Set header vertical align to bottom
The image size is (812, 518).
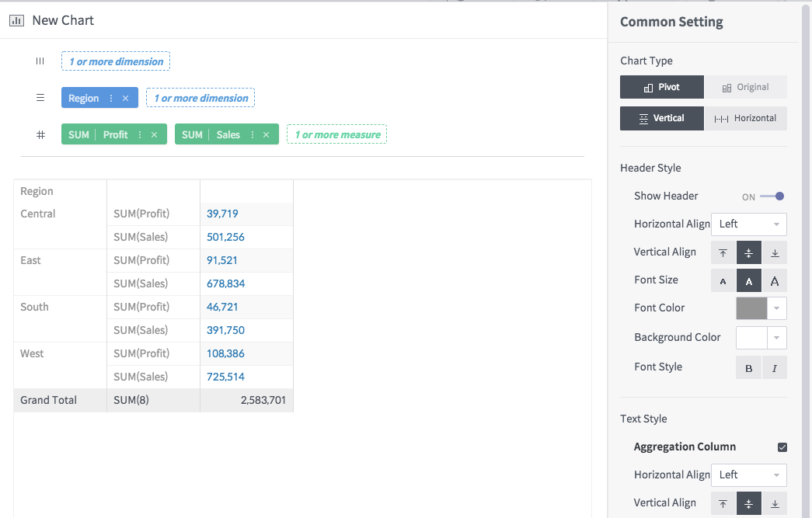click(x=775, y=252)
